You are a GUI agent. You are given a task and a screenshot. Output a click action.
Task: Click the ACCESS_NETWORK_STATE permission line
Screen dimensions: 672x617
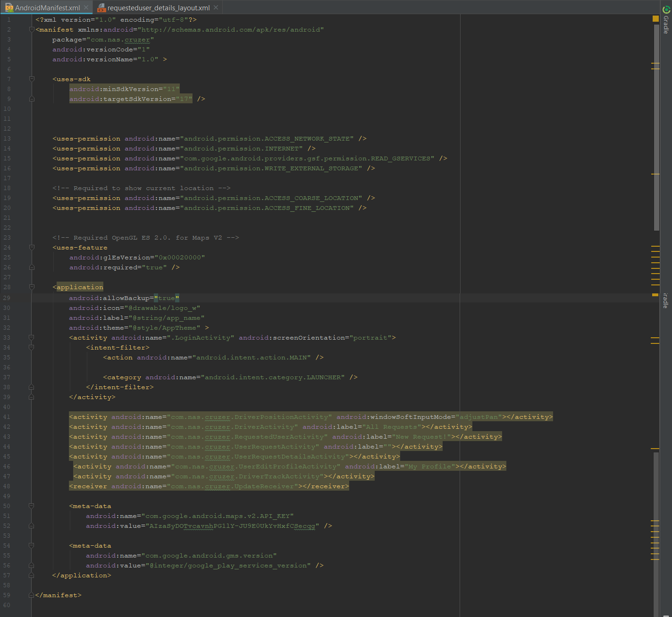click(210, 138)
